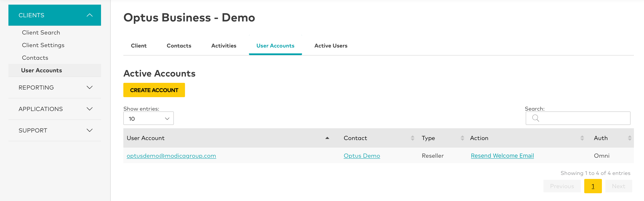Sort table by User Account column arrow

tap(327, 138)
